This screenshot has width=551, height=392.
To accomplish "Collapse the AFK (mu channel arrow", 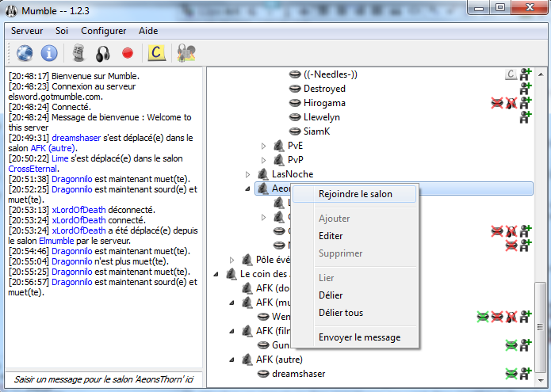I will coord(232,303).
